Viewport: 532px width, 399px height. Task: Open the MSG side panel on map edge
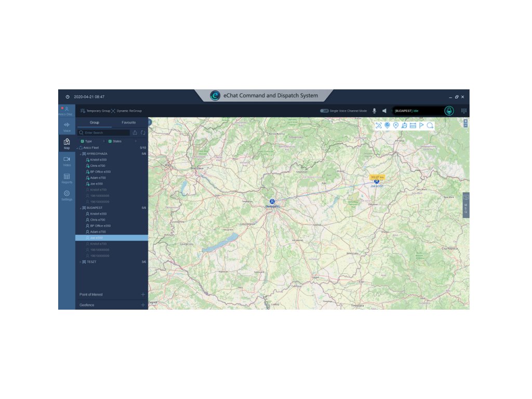pos(466,205)
